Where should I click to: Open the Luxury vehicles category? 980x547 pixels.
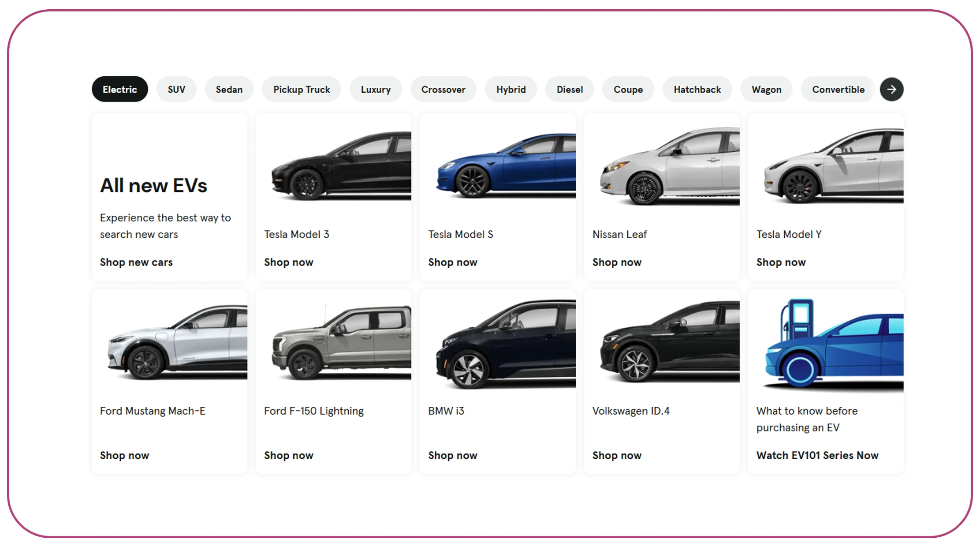[376, 89]
